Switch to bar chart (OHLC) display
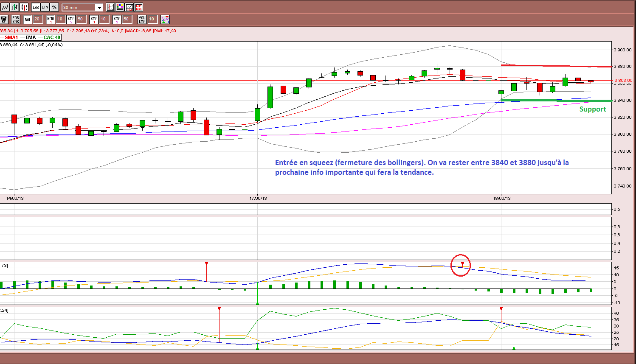This screenshot has width=636, height=364. (14, 7)
